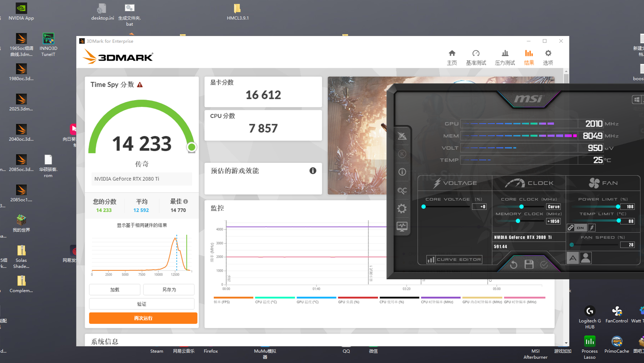The width and height of the screenshot is (644, 363).
Task: Go to 压力测试 stress tests
Action: [505, 57]
